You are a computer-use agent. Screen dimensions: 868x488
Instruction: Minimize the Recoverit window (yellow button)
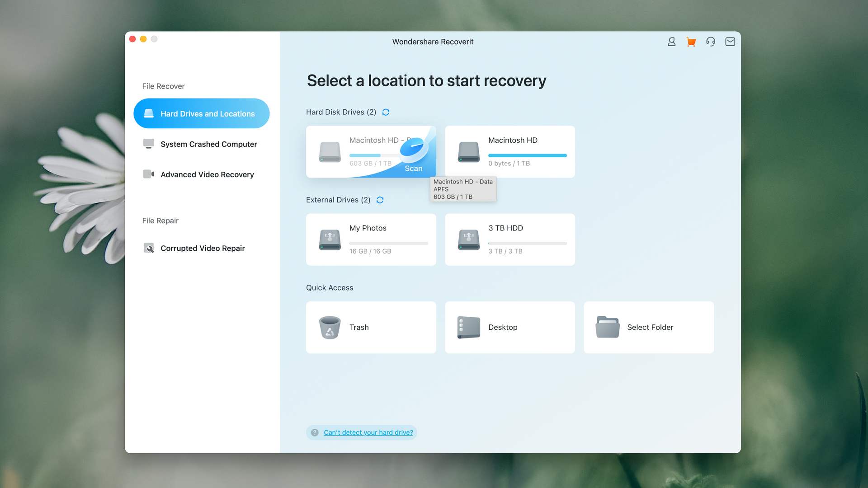point(143,39)
